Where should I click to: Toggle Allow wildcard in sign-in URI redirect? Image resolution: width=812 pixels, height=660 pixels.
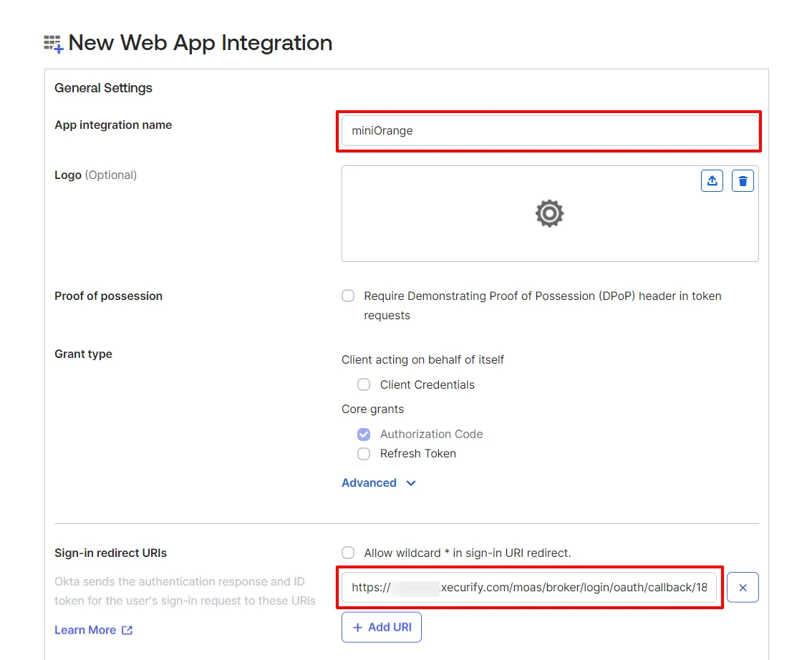pyautogui.click(x=348, y=553)
